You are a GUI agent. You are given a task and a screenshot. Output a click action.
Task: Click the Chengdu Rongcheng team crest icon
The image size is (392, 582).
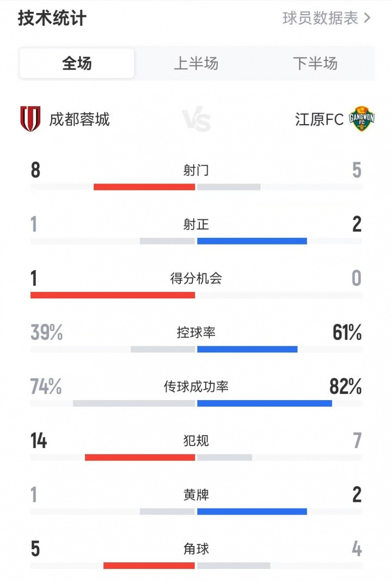pyautogui.click(x=30, y=119)
